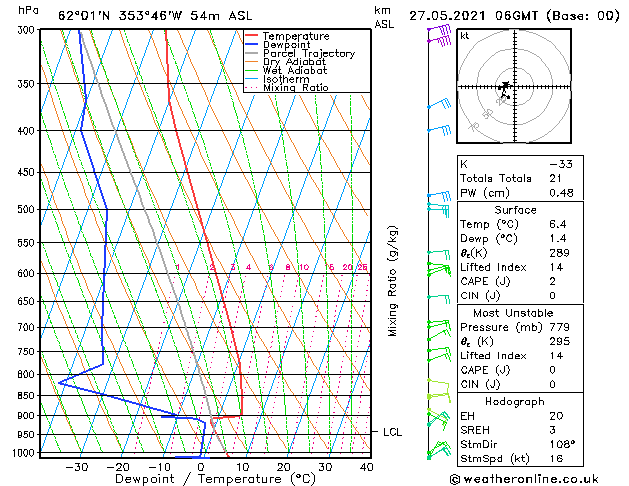The width and height of the screenshot is (629, 486).
Task: Click the -30 temperature axis label
Action: pos(77,467)
